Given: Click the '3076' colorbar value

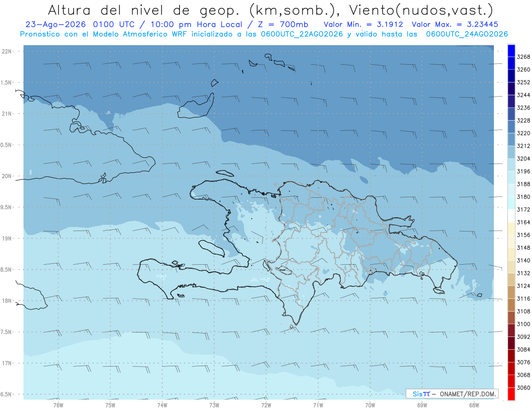Looking at the screenshot, I should click(524, 362).
